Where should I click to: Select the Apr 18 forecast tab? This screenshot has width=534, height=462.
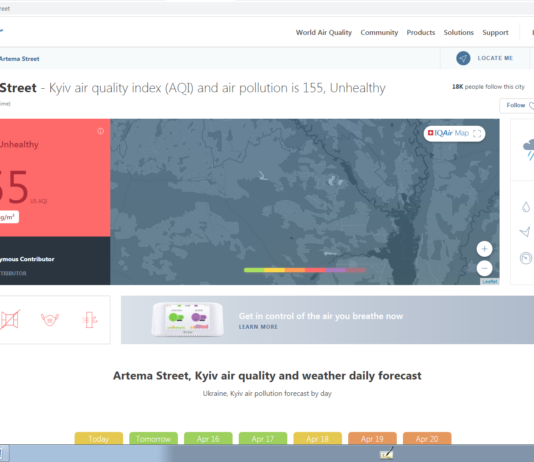(x=317, y=439)
